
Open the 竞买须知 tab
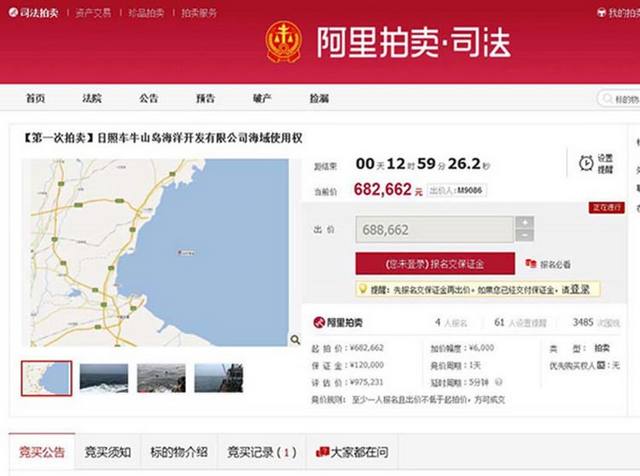(x=107, y=453)
